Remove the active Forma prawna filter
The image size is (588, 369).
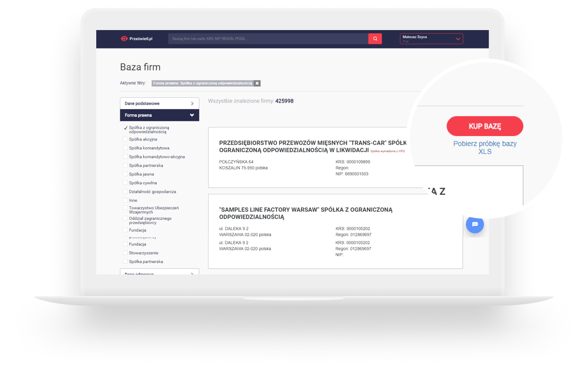click(257, 83)
